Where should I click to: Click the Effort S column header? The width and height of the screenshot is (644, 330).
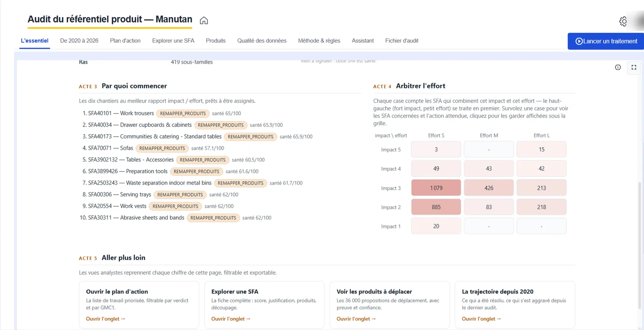click(436, 135)
